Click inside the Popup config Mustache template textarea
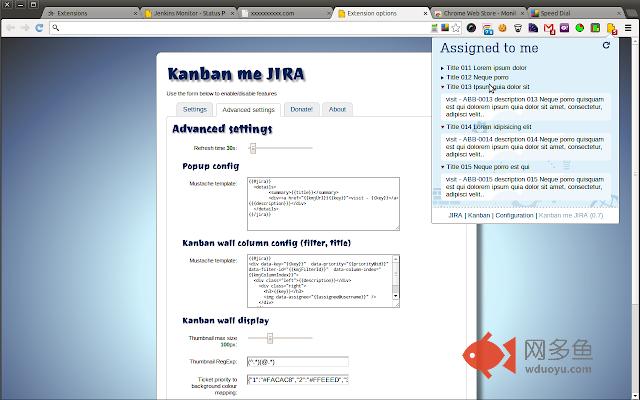Image resolution: width=640 pixels, height=400 pixels. click(x=323, y=204)
